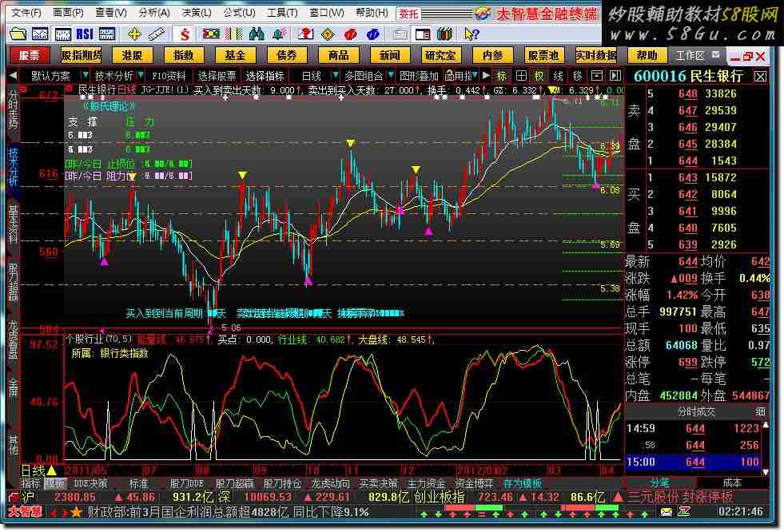784x532 pixels.
Task: Open the folder icon in the toolbar
Action: pos(18,34)
